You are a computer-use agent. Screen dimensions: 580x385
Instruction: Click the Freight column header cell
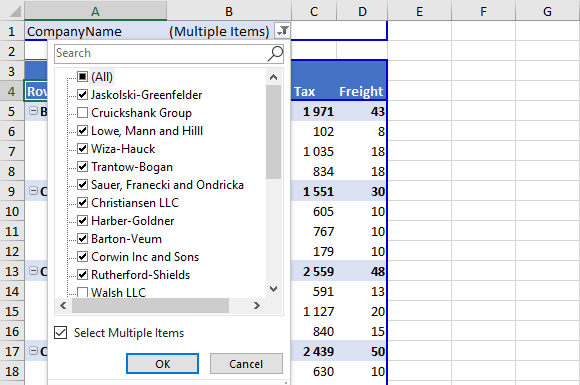[361, 91]
